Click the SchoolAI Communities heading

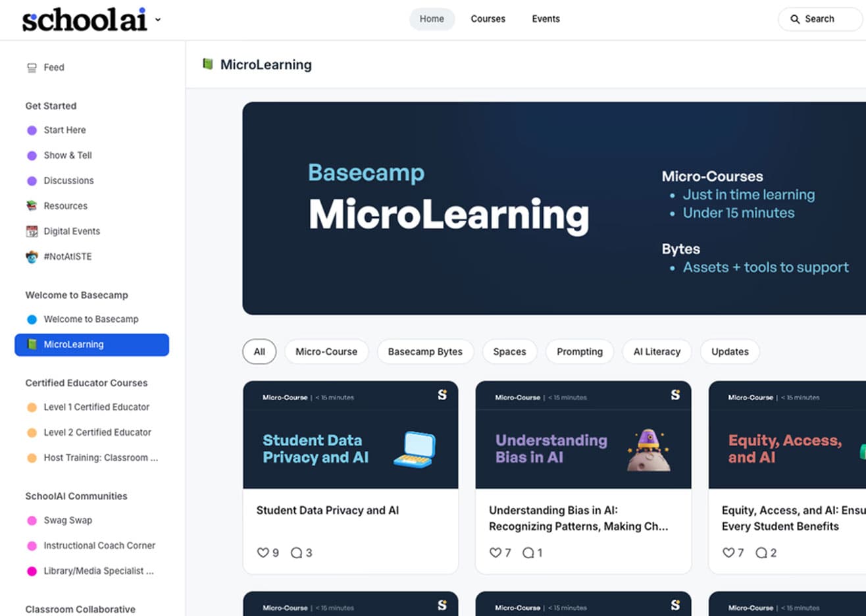[76, 496]
